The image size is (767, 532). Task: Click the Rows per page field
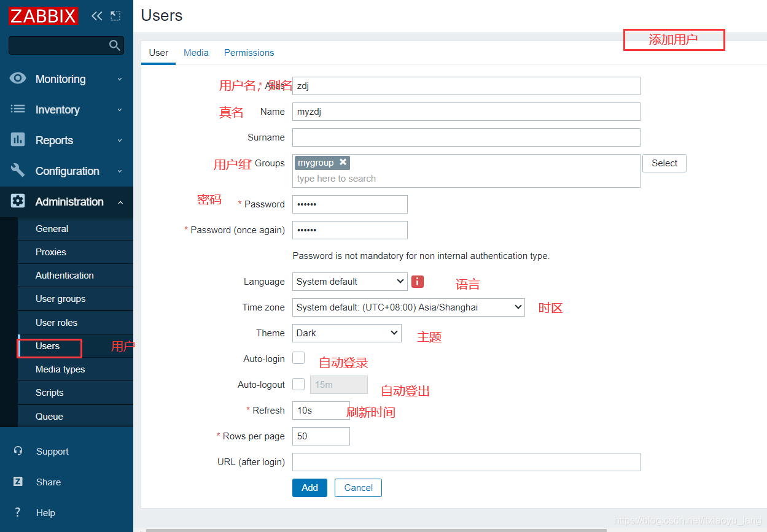pos(321,436)
